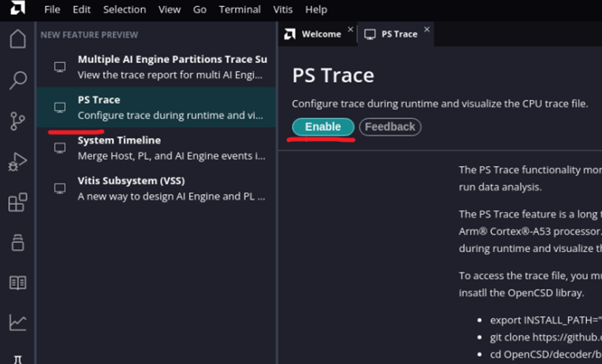Click the cylinder container icon in activity bar
Viewport: 602px width, 364px height.
18,242
